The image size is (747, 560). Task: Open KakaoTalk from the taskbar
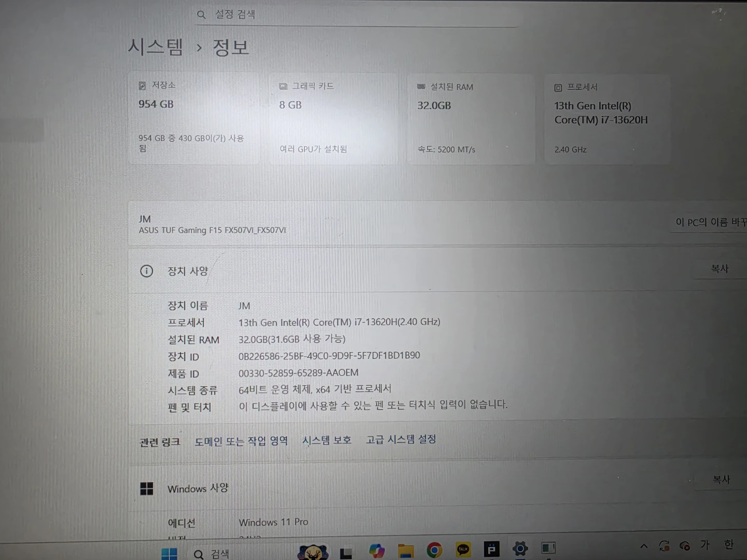tap(463, 549)
